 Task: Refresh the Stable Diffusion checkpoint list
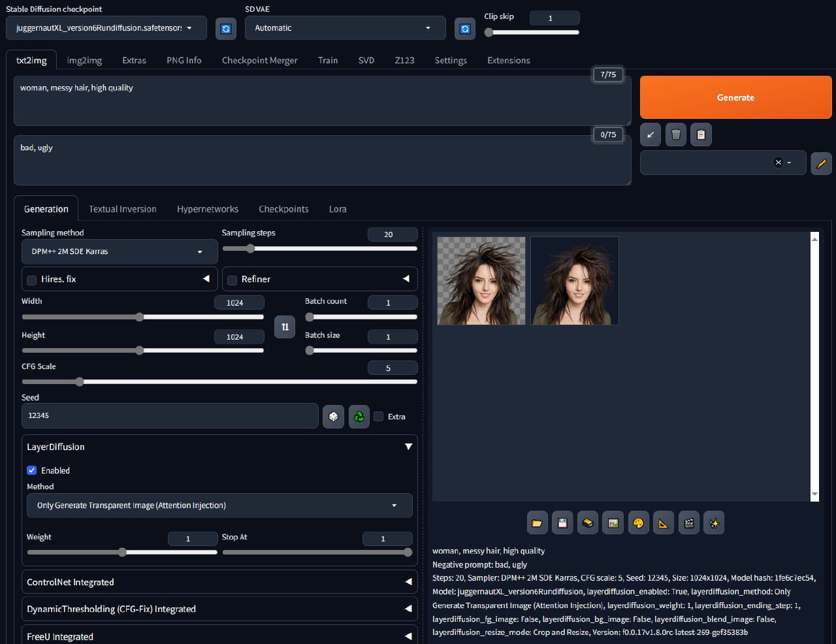point(226,29)
